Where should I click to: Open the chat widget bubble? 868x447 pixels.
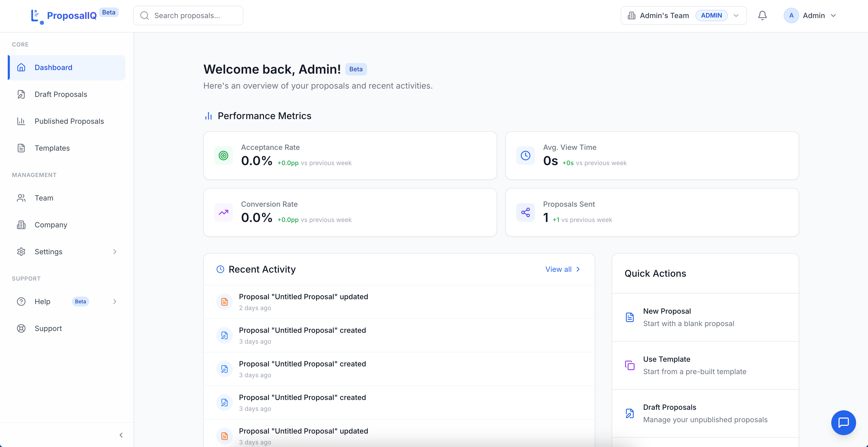pos(843,422)
